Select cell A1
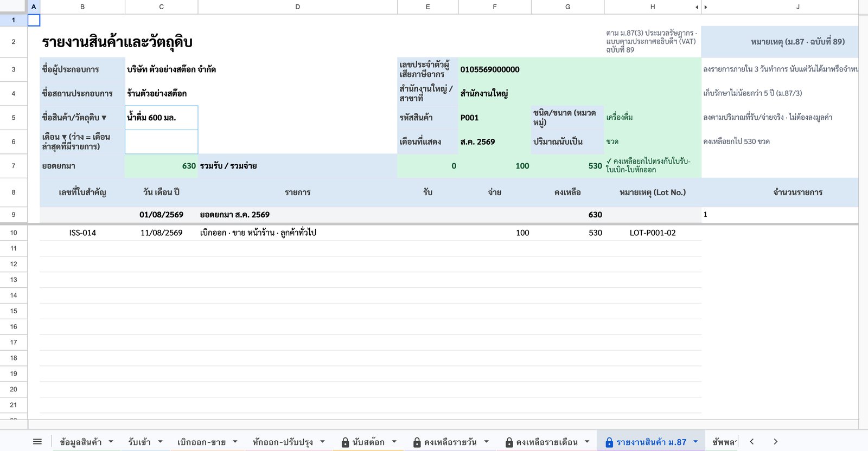 point(34,20)
